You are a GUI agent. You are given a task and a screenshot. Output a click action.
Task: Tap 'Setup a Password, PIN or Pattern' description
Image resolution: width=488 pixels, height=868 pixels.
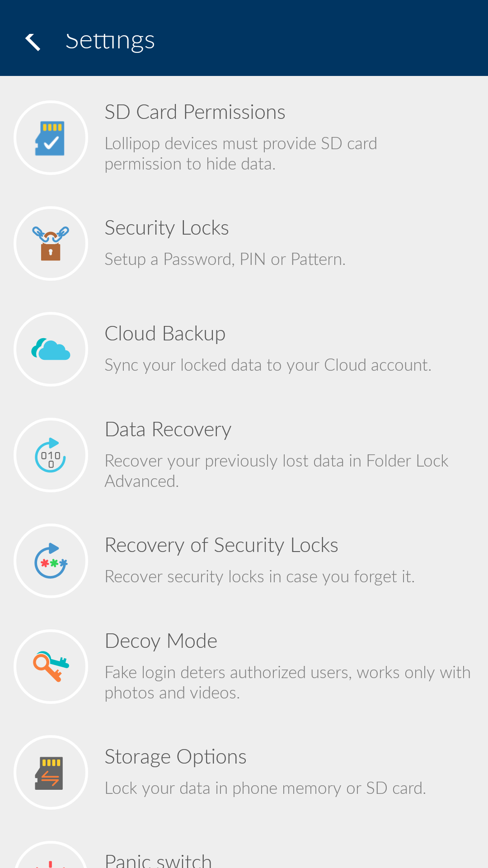pos(225,259)
